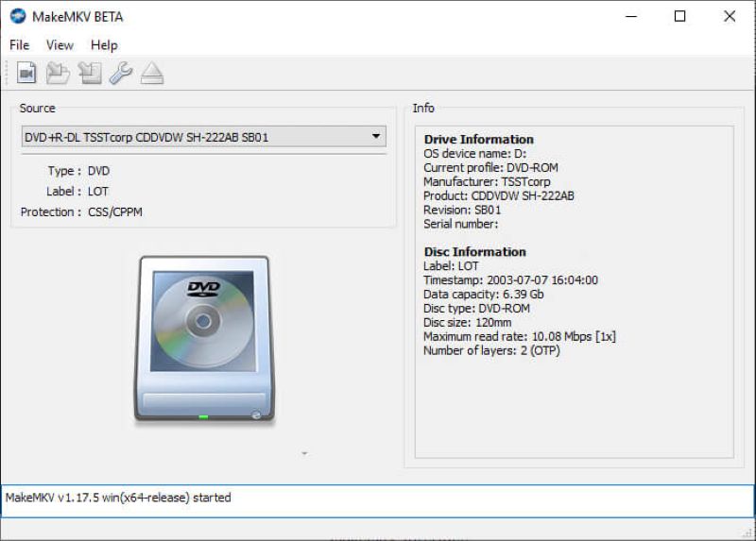Click the small collapse arrow below drive image
Image resolution: width=756 pixels, height=541 pixels.
coord(304,454)
